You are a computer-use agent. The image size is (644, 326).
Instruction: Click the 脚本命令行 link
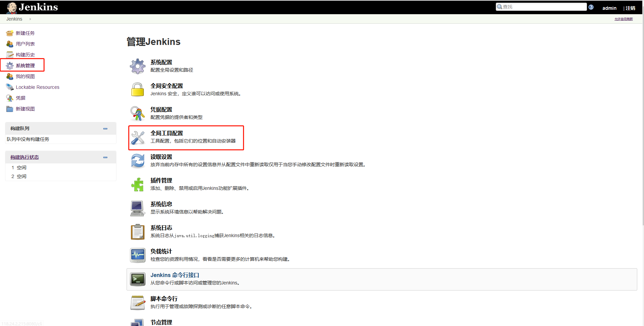coord(164,299)
